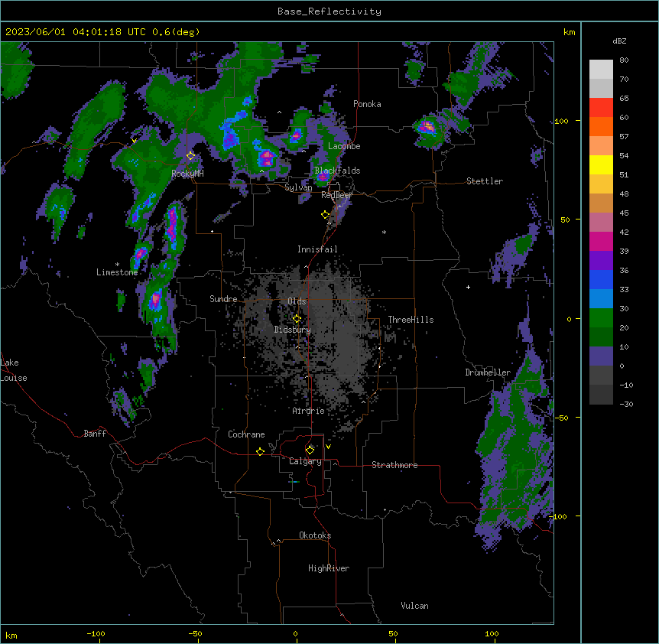Click the Cochrane city label

point(246,434)
